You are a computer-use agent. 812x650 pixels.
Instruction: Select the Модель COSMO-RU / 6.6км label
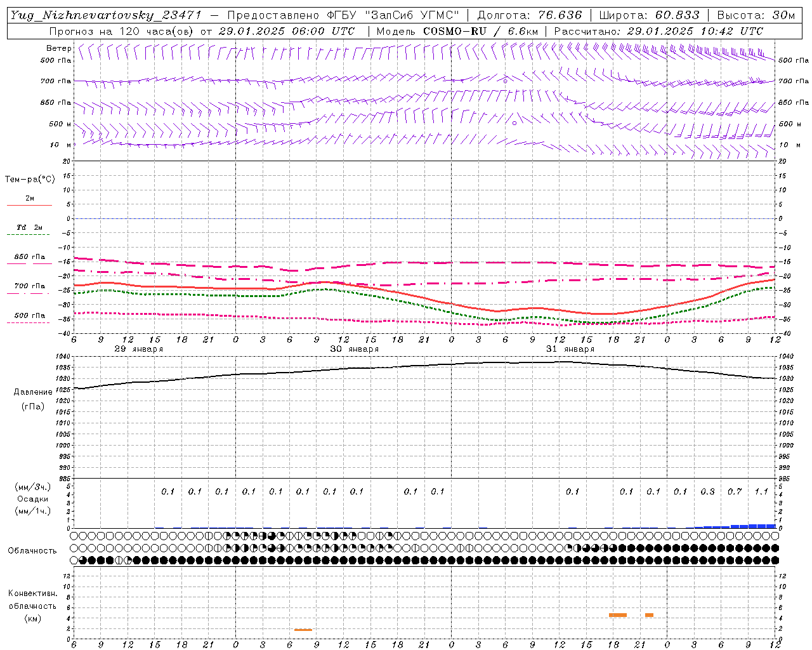pyautogui.click(x=457, y=31)
